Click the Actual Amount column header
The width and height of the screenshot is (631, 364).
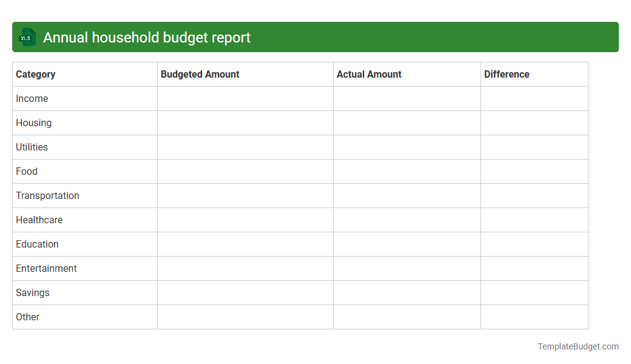(369, 74)
